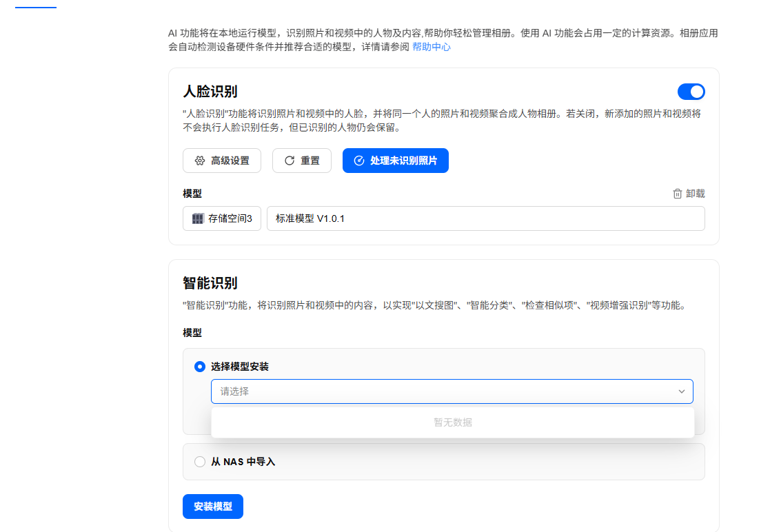The height and width of the screenshot is (532, 770).
Task: Select the 选择模型安装 radio option
Action: click(199, 367)
